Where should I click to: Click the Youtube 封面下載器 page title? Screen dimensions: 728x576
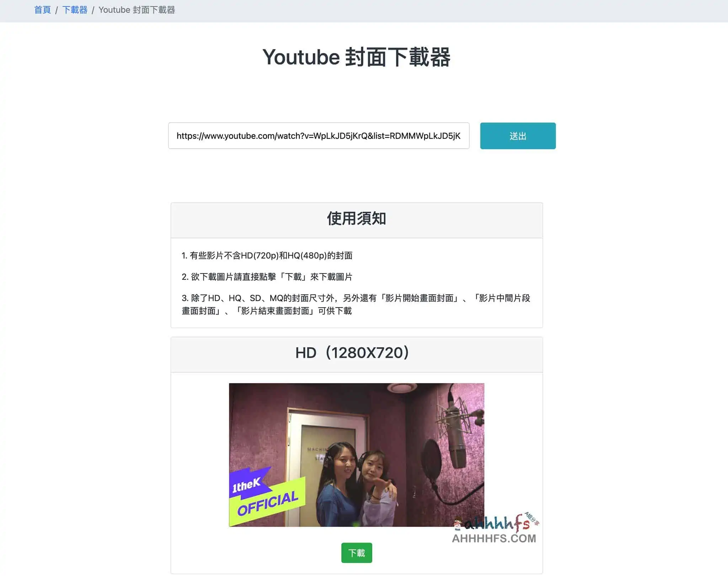coord(357,57)
